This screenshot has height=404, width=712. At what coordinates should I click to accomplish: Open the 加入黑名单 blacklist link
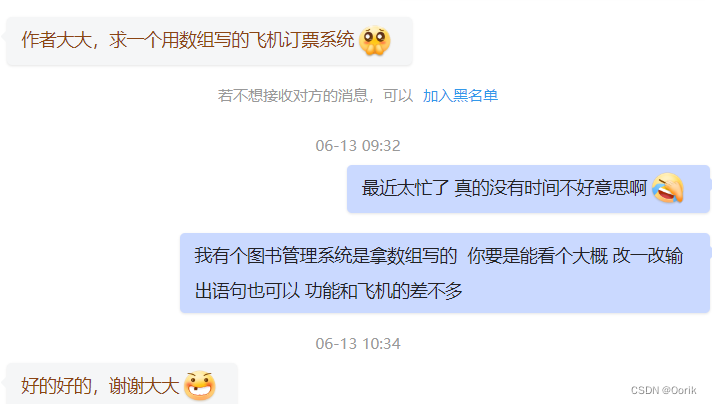tap(460, 96)
